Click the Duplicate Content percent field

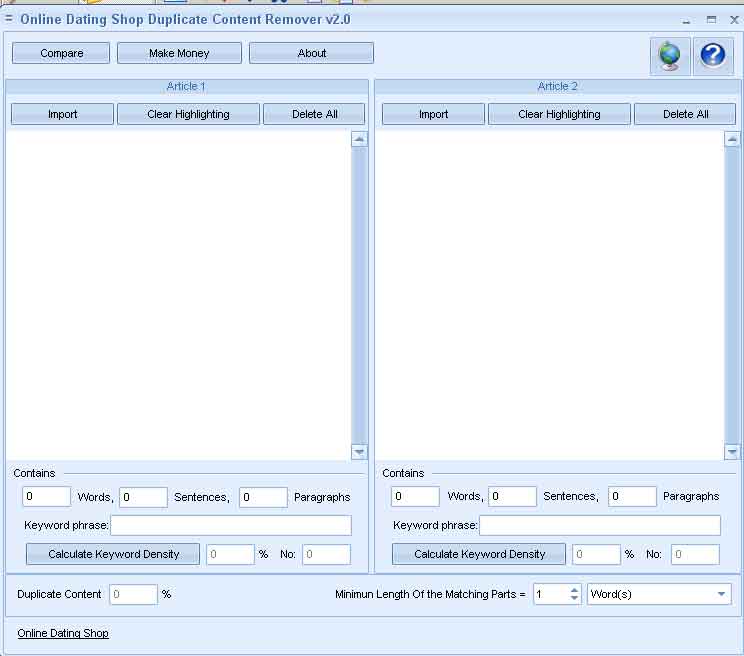pyautogui.click(x=133, y=594)
